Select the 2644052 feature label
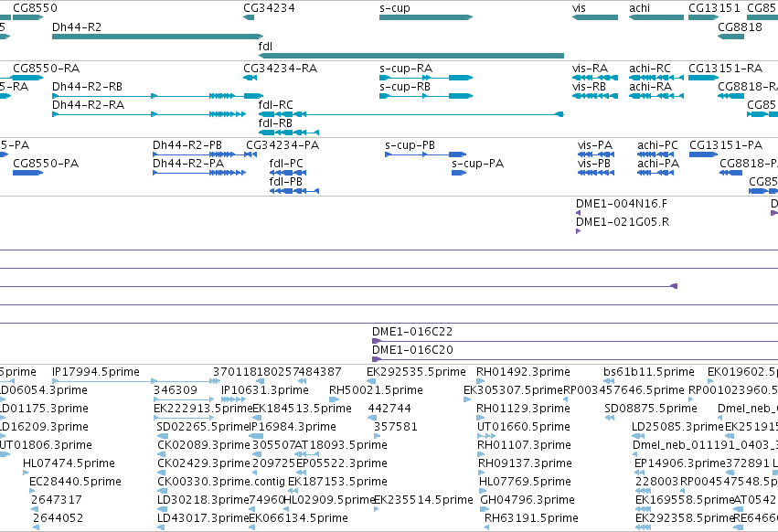778x532 pixels. (58, 518)
